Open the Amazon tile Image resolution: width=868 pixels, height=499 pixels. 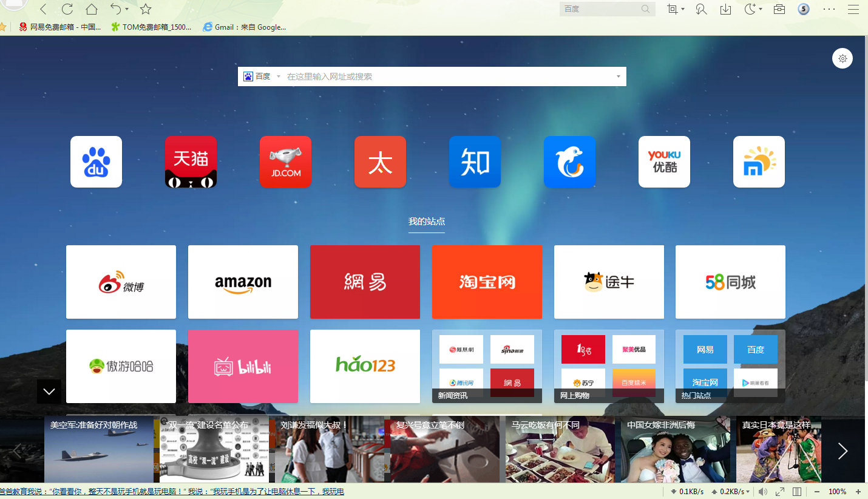click(x=243, y=282)
